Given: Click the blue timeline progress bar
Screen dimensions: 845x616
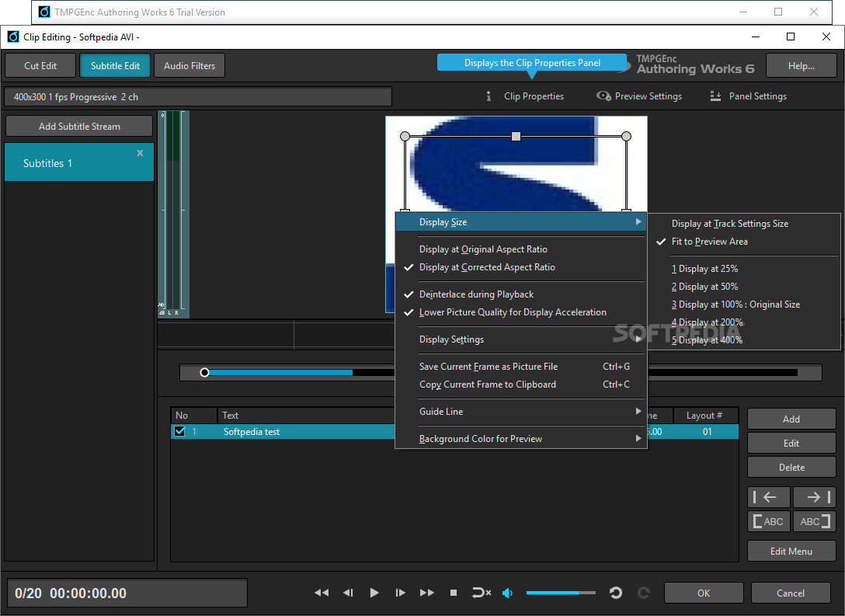Looking at the screenshot, I should 280,372.
